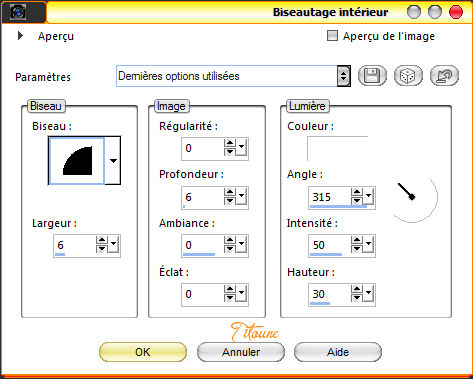
Task: Open the Profondeur slider dropdown arrow
Action: 241,197
